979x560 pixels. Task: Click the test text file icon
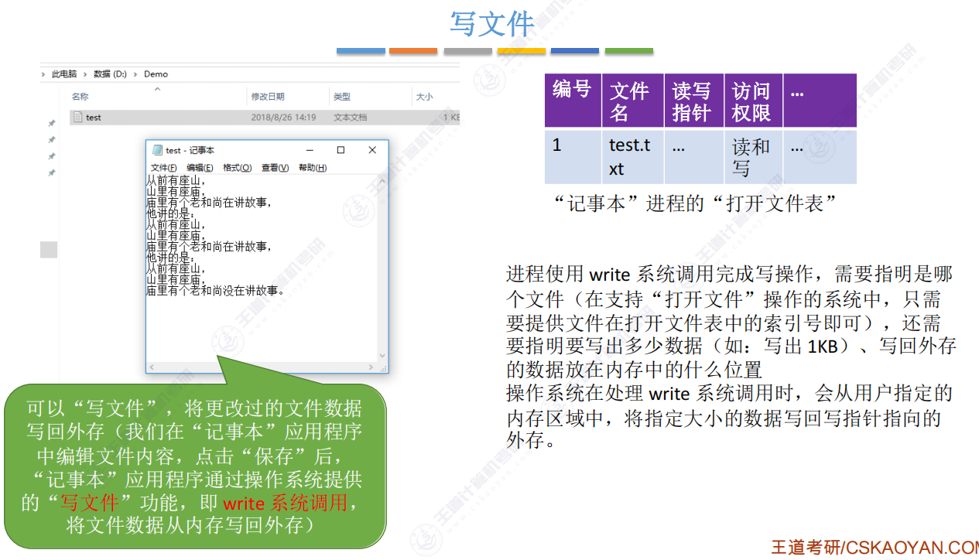click(77, 118)
